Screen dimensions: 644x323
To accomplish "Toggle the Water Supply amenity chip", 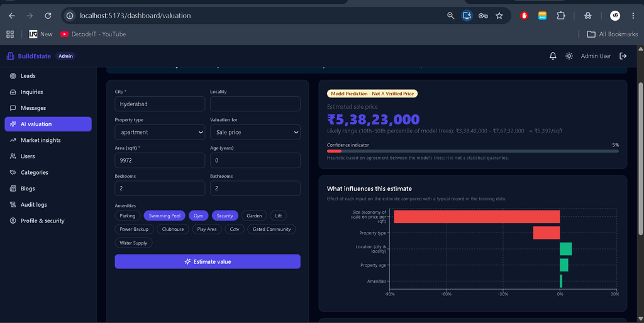I will point(133,243).
